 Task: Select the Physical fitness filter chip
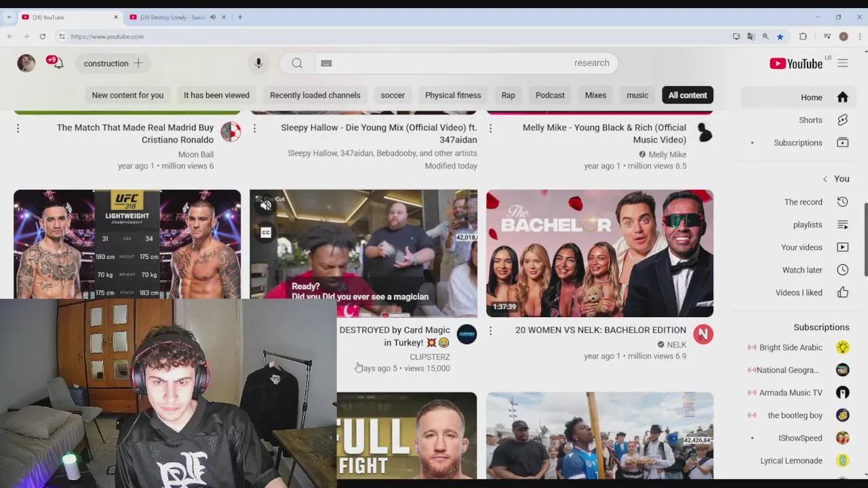pos(453,95)
